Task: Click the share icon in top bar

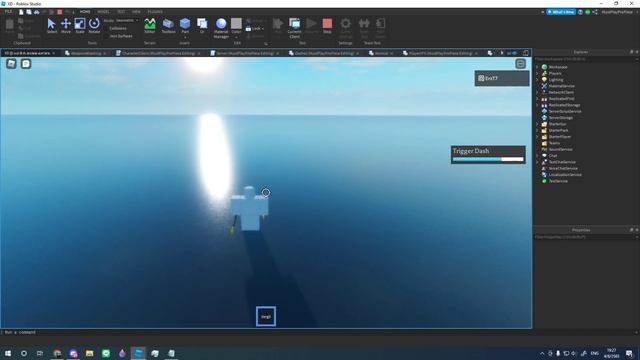Action: coord(595,12)
